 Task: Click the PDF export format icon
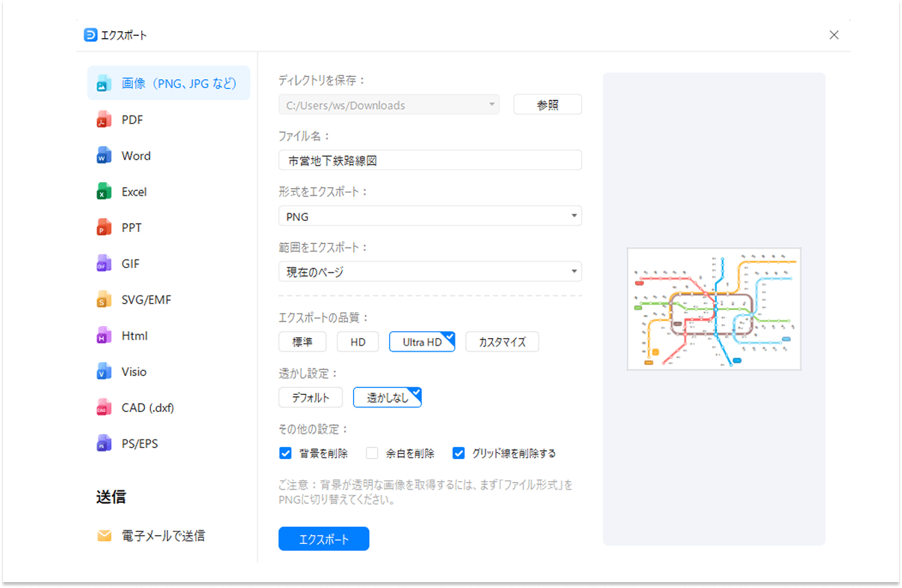(104, 120)
